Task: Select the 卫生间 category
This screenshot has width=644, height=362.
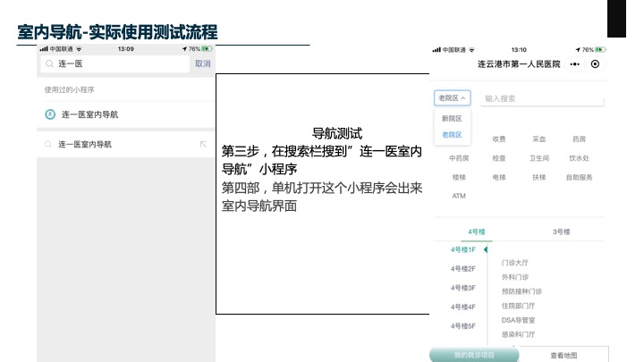Action: 538,158
